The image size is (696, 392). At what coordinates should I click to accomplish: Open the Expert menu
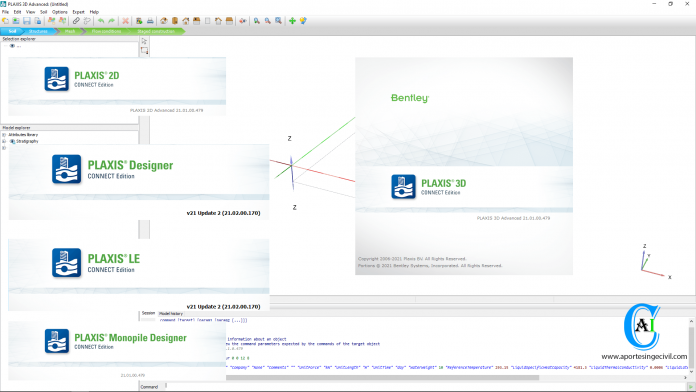[x=79, y=12]
